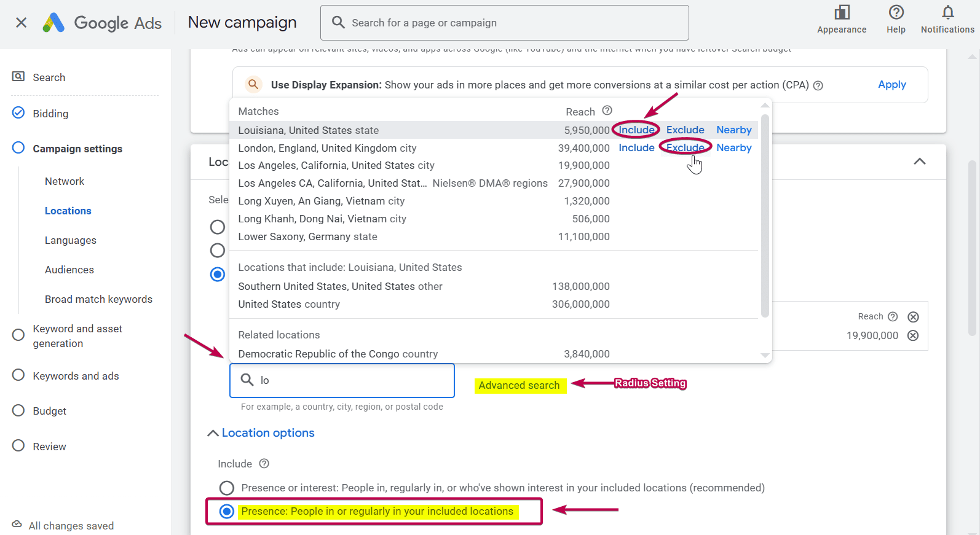Click the Google Ads logo
This screenshot has width=980, height=535.
(53, 23)
